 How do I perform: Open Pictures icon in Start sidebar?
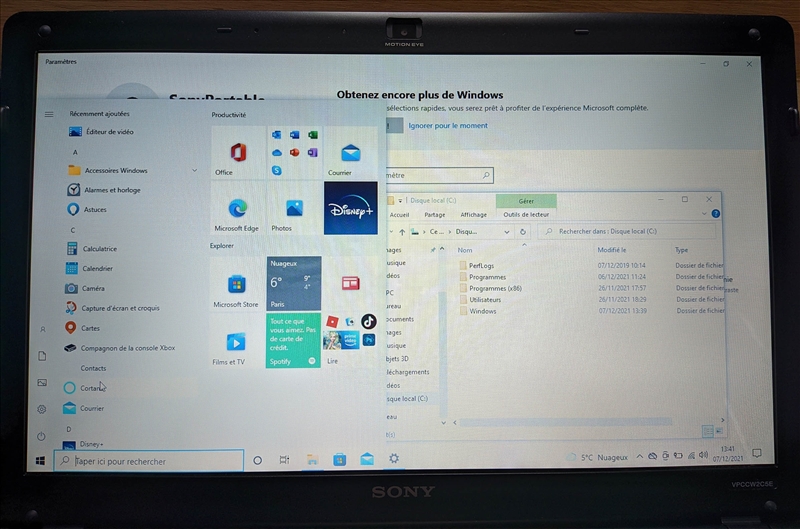42,383
